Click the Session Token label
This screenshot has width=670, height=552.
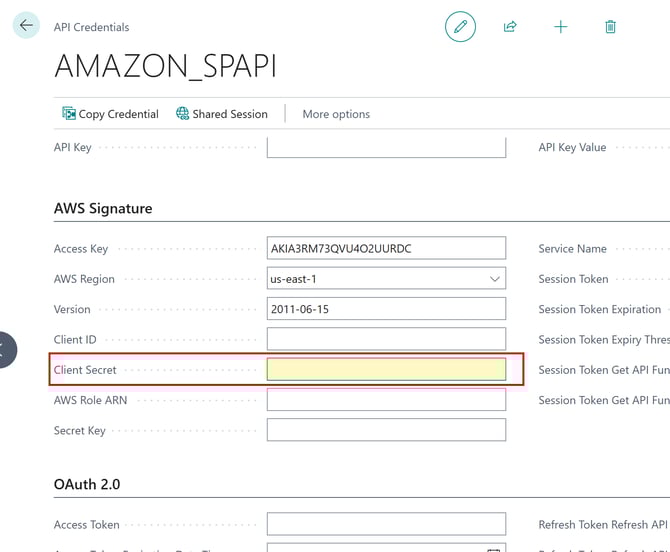tap(573, 279)
